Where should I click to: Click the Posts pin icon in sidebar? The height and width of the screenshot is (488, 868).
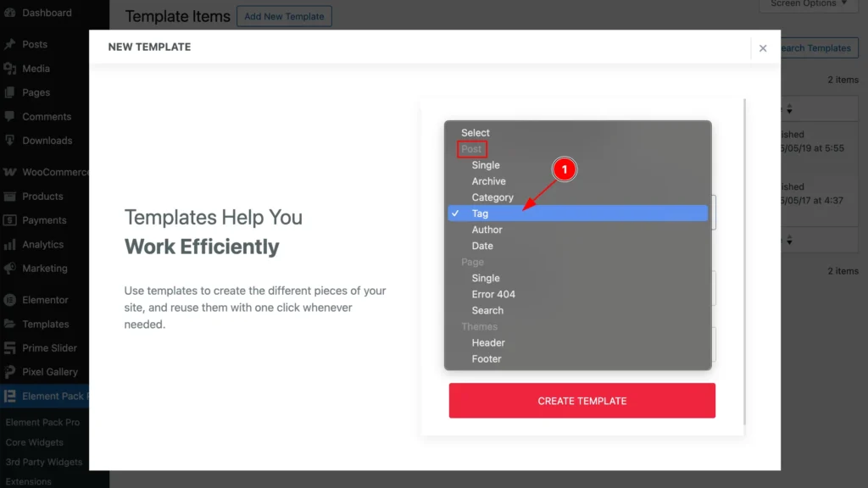[10, 44]
